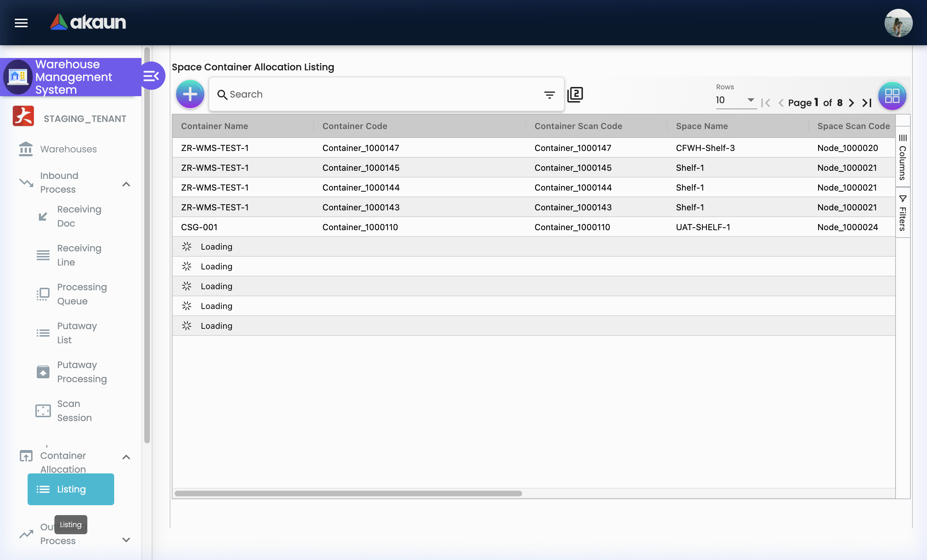Open Scan Session in sidebar
927x560 pixels.
74,410
